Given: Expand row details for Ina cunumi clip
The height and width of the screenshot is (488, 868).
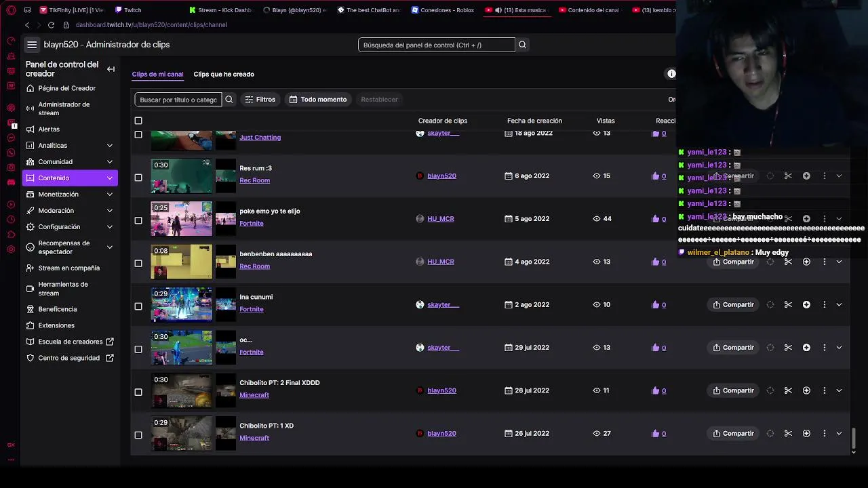Looking at the screenshot, I should point(839,305).
